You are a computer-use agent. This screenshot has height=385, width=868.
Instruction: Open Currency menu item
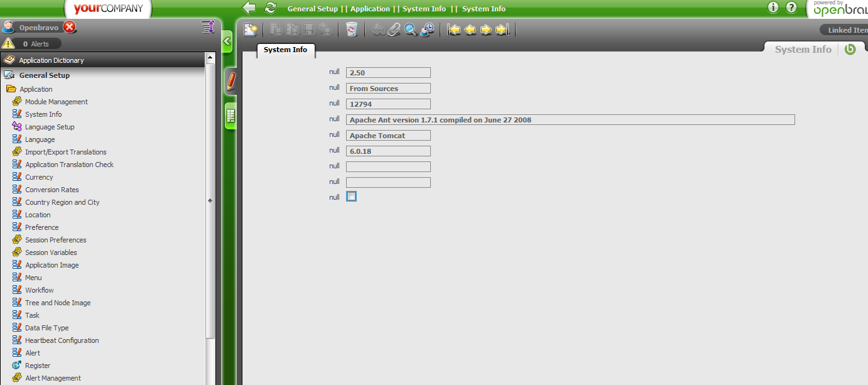click(39, 177)
